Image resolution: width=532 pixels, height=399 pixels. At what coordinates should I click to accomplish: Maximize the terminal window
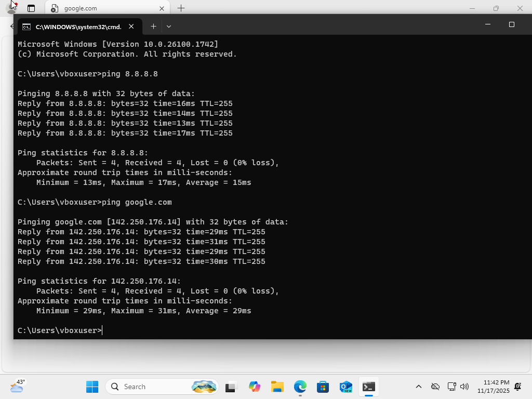511,24
